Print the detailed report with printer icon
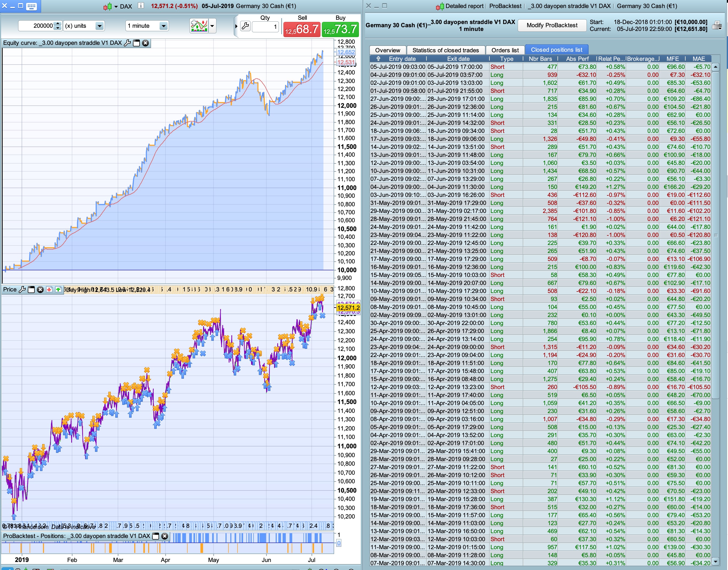The height and width of the screenshot is (570, 728). point(717,25)
